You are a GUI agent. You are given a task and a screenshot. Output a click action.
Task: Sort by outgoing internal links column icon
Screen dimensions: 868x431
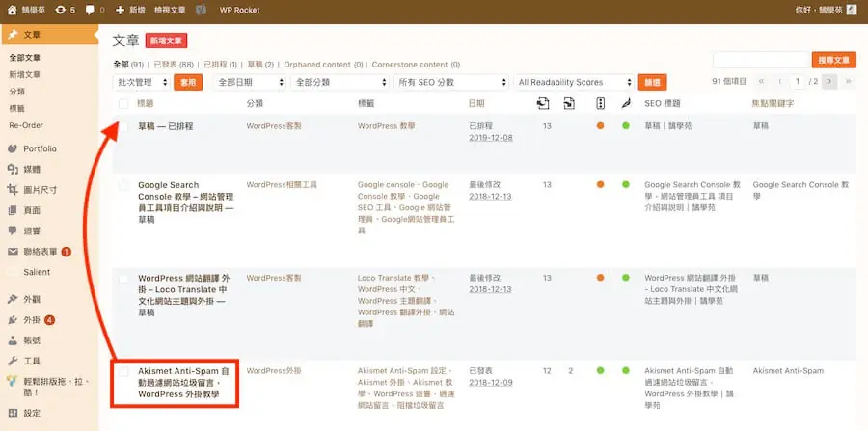pos(543,103)
